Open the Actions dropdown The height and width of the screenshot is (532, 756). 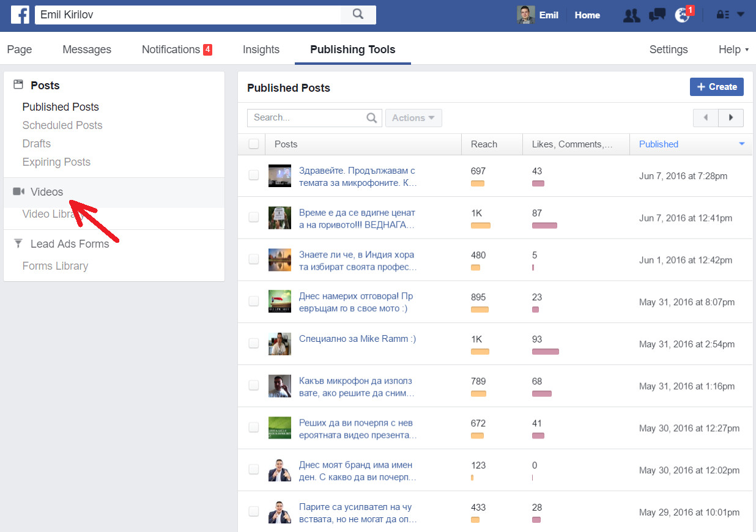(x=413, y=118)
